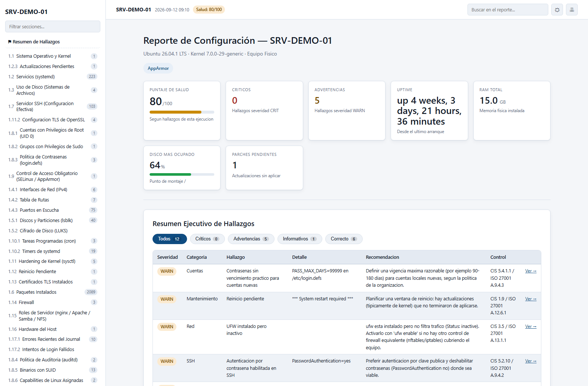Select the 'Informativos 1' filter tab

coord(300,239)
